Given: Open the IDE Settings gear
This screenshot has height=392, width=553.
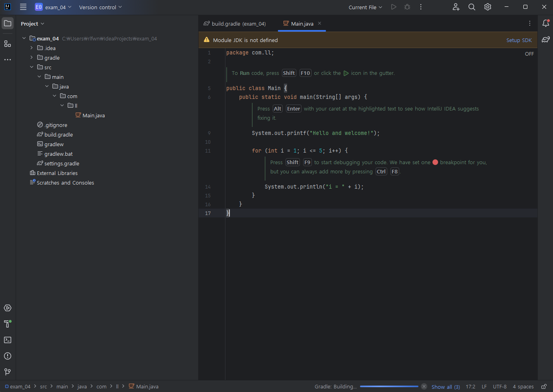Looking at the screenshot, I should (487, 7).
